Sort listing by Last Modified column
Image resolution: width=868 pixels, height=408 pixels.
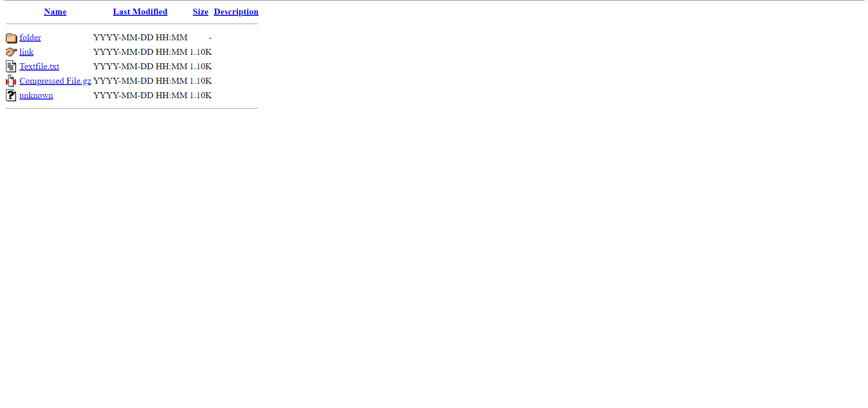(x=140, y=12)
